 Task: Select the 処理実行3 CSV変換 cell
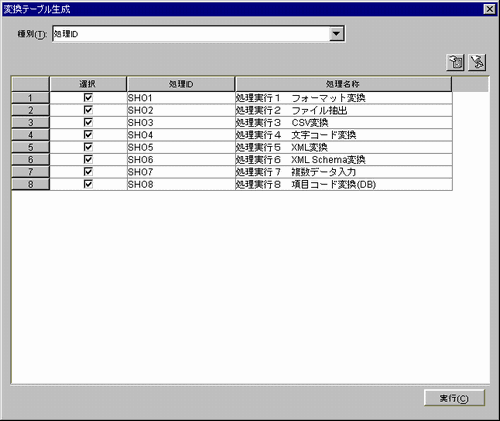tap(344, 123)
